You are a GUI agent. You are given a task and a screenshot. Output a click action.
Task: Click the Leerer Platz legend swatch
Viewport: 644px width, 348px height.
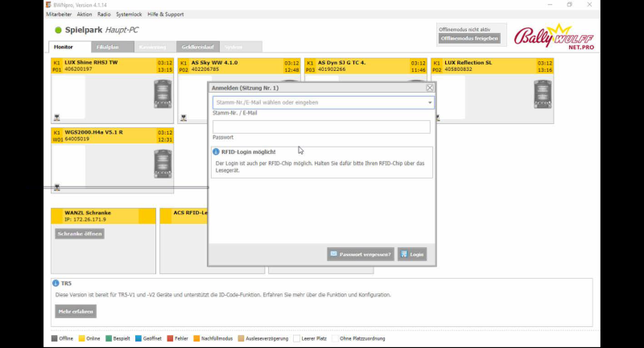296,338
